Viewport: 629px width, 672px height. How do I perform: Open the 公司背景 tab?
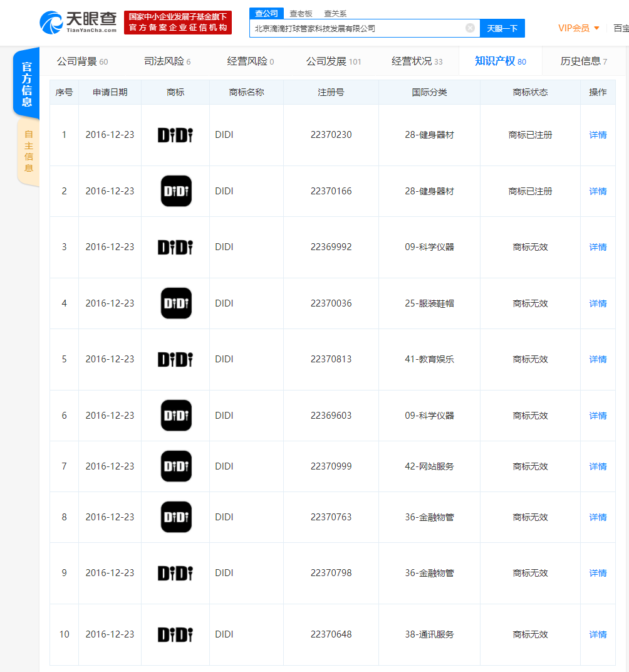82,61
